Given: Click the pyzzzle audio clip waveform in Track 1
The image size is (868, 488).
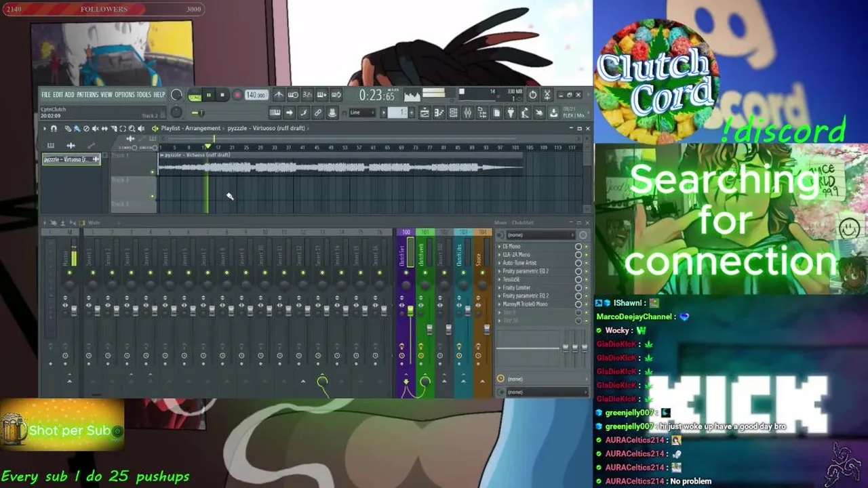Looking at the screenshot, I should [x=341, y=167].
